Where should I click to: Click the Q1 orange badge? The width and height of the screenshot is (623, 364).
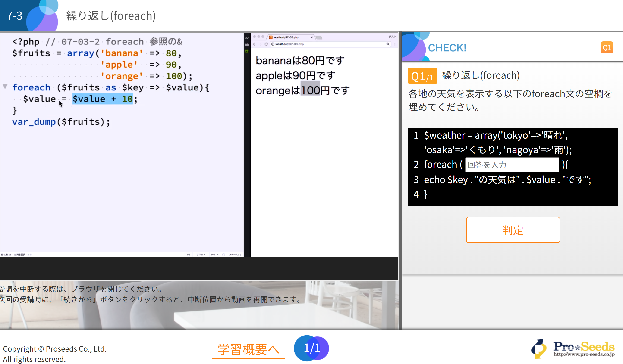click(607, 48)
